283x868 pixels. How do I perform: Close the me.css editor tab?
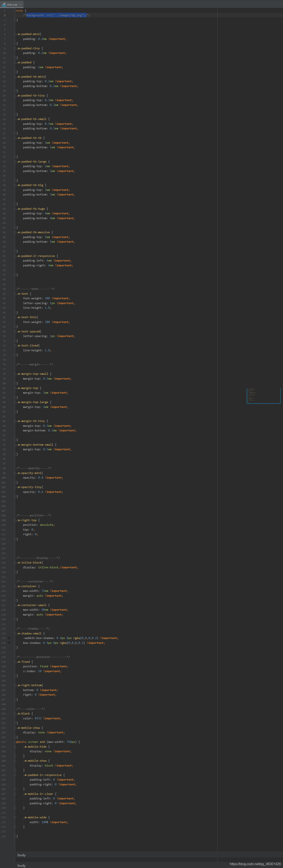pos(20,4)
